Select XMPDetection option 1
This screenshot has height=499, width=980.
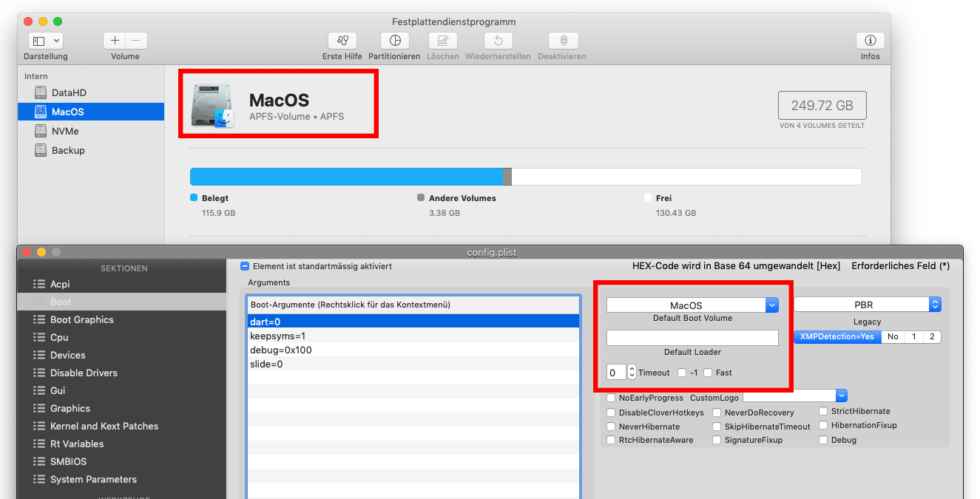[x=913, y=337]
